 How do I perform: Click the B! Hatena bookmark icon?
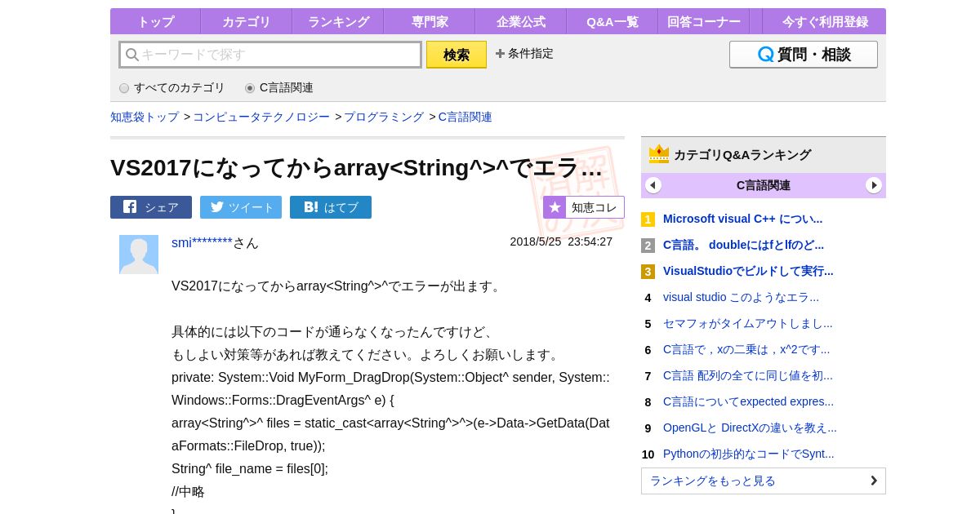coord(311,207)
